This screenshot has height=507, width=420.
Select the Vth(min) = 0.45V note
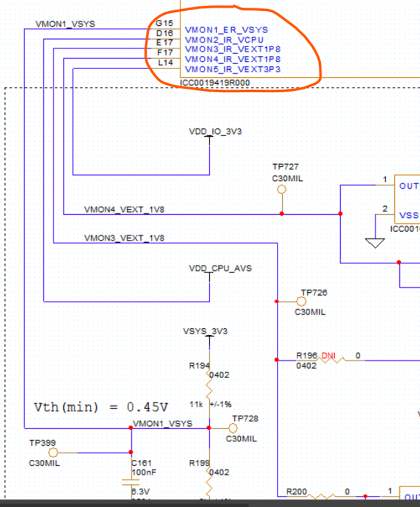pyautogui.click(x=101, y=407)
